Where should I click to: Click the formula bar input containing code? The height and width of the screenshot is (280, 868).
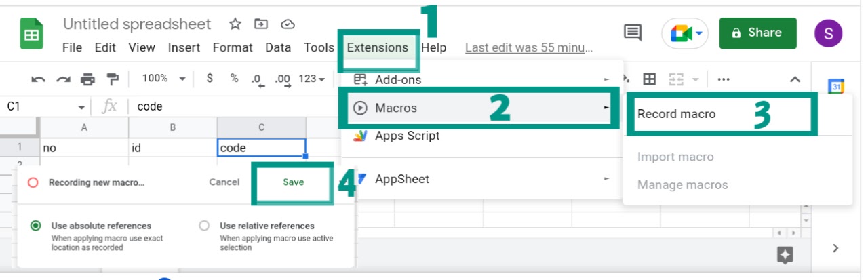coord(234,106)
